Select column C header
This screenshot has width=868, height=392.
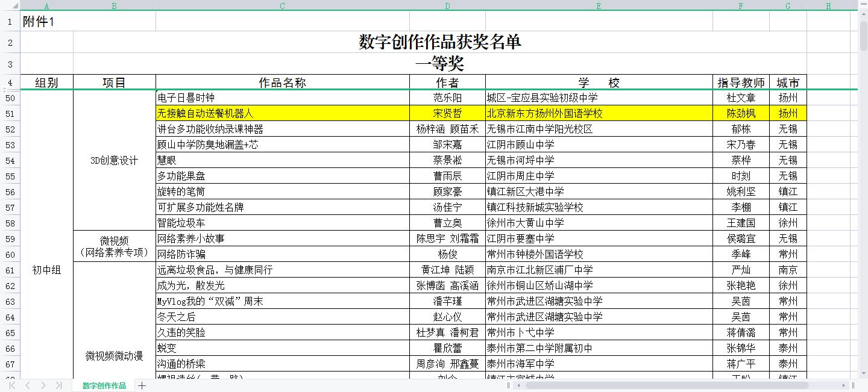click(x=283, y=5)
